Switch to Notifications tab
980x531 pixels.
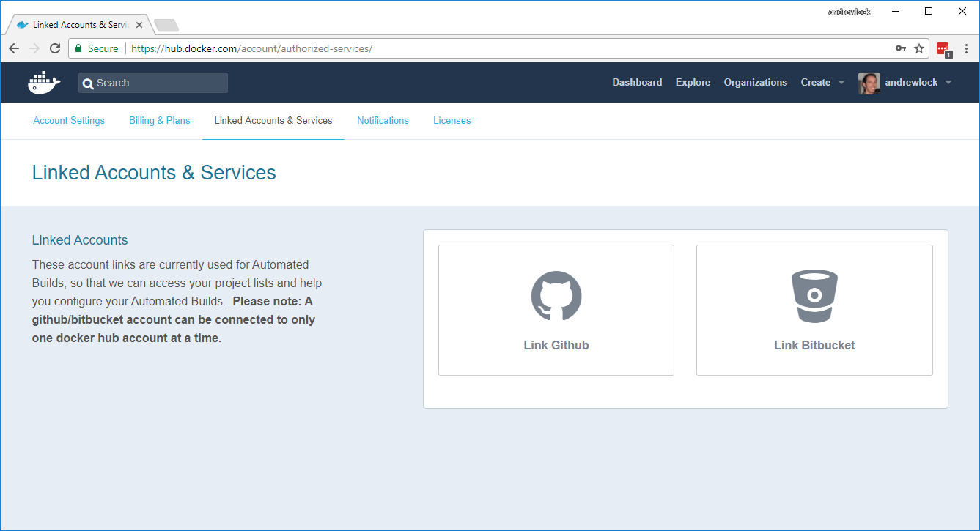tap(383, 121)
